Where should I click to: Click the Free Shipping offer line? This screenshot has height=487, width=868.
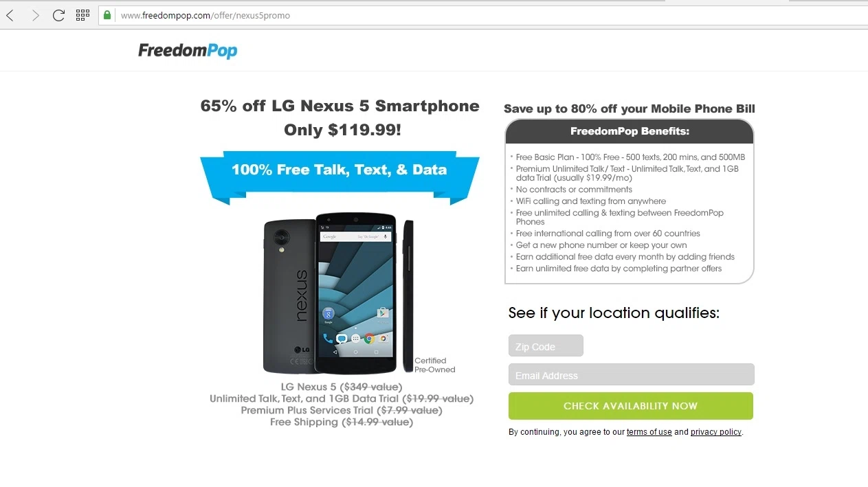click(x=342, y=422)
